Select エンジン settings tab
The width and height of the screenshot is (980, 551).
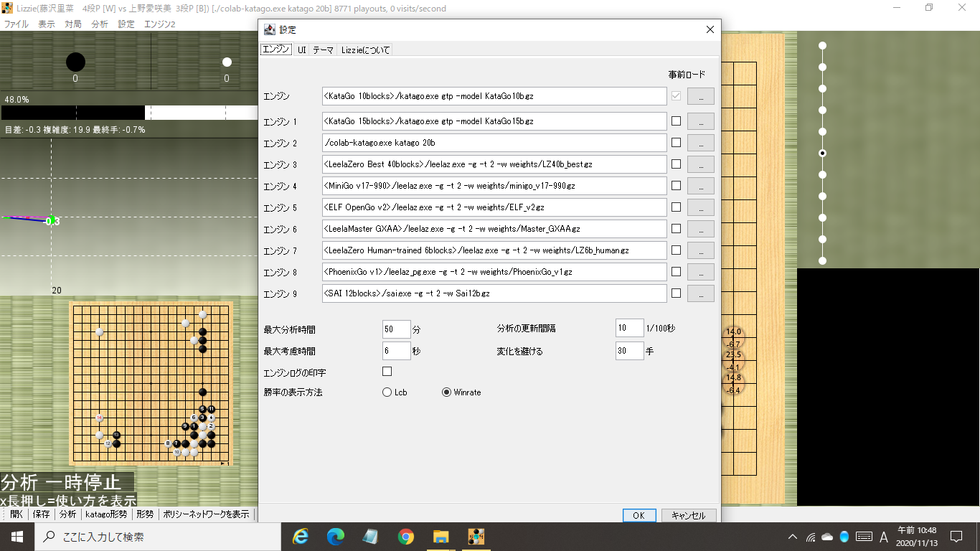pos(276,50)
